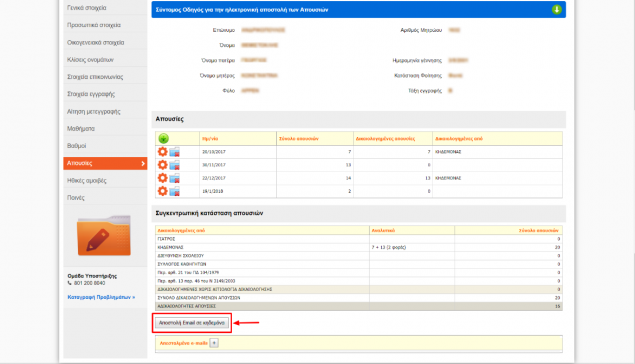Click Αποστολή Email σε κηδεμόνα button
The image size is (635, 364).
[x=192, y=323]
